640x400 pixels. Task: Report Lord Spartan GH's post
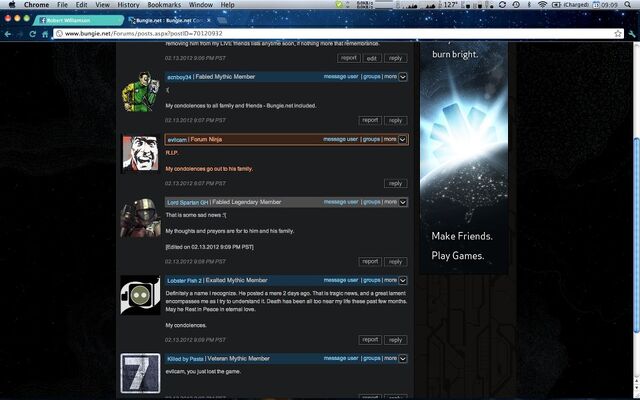(370, 262)
